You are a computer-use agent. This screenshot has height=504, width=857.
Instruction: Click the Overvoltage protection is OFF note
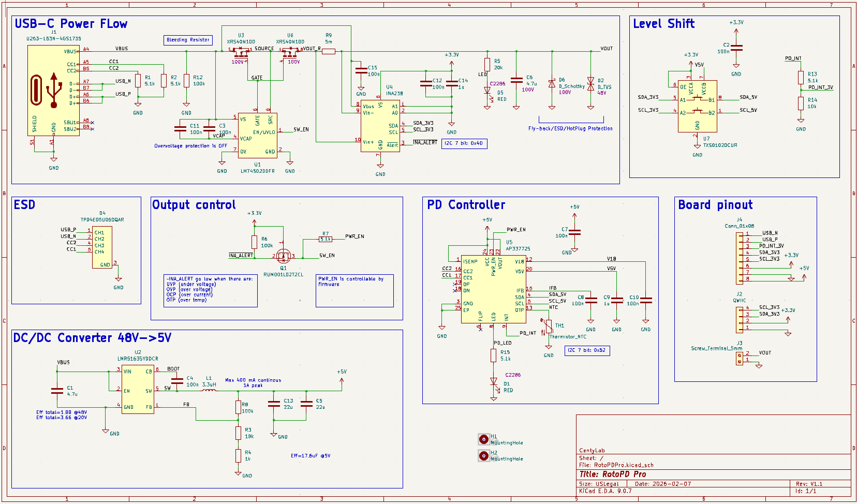point(191,146)
